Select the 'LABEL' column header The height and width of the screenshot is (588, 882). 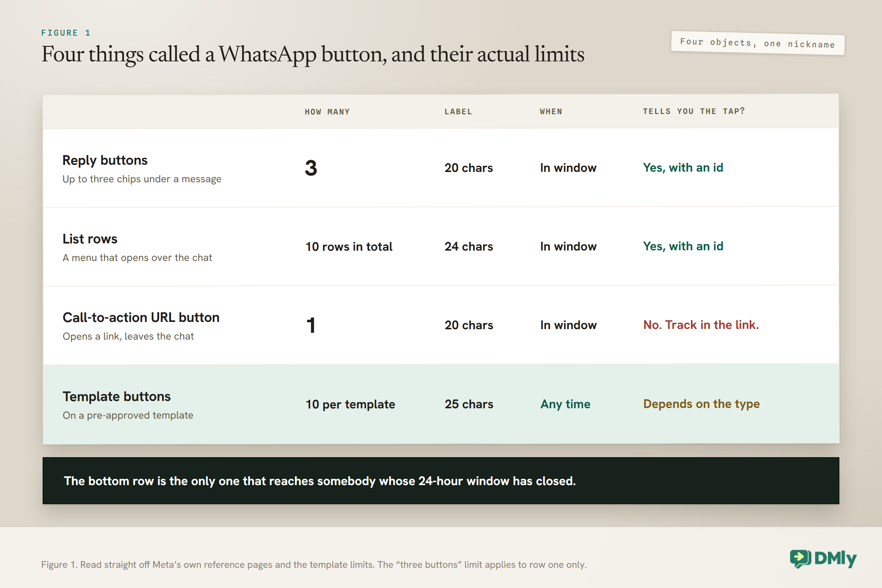[x=458, y=112]
